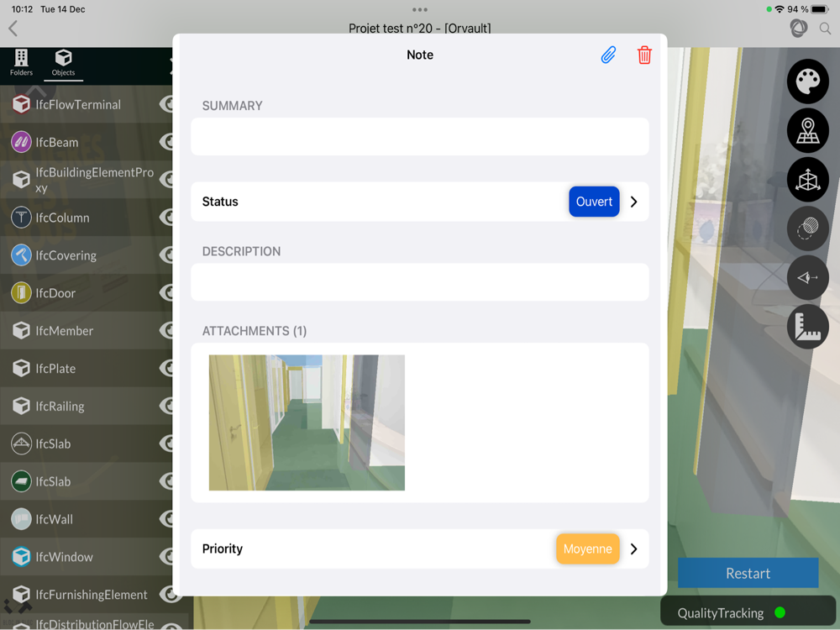The image size is (840, 630).
Task: Toggle visibility of IfcColumn
Action: [166, 218]
